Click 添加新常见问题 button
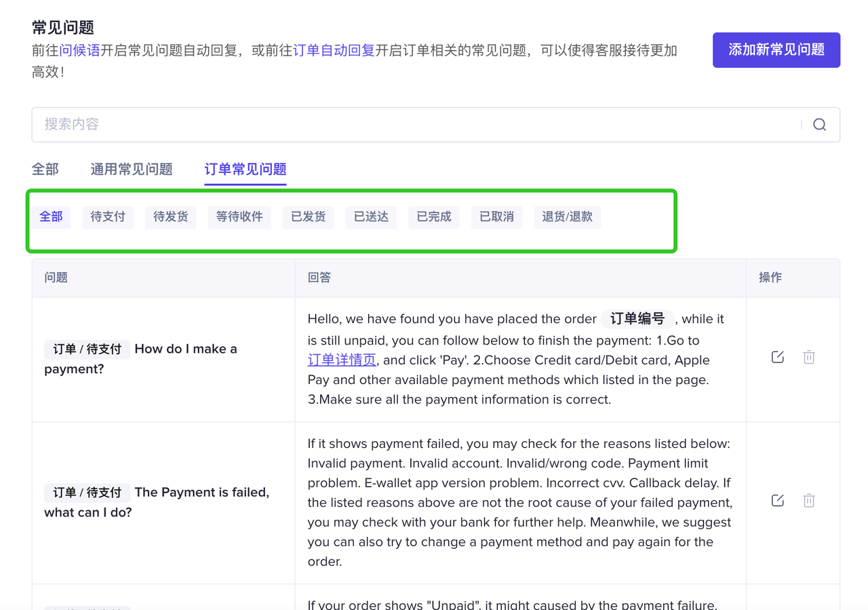This screenshot has height=610, width=868. tap(776, 50)
